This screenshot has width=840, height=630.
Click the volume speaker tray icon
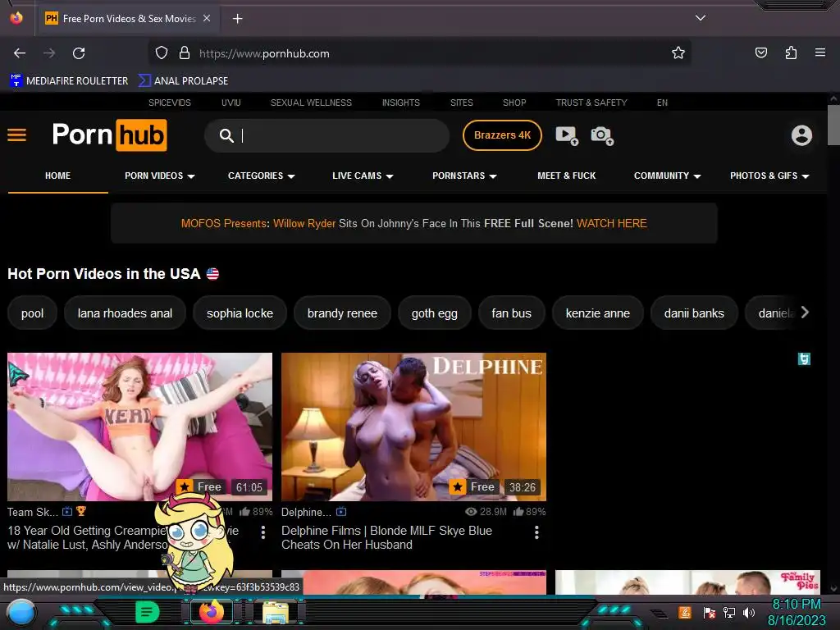point(749,612)
